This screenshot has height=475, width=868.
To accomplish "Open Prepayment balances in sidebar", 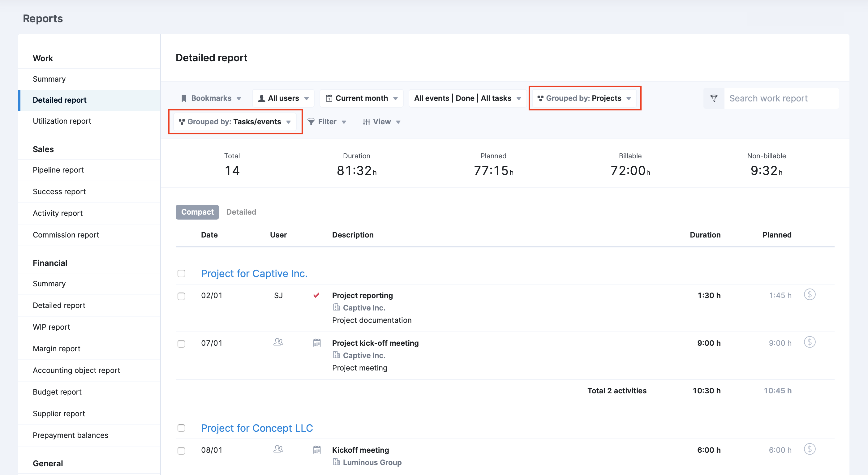I will point(89,435).
